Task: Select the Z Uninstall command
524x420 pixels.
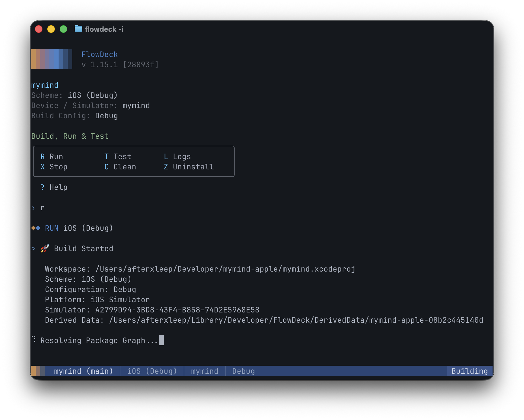Action: [189, 167]
